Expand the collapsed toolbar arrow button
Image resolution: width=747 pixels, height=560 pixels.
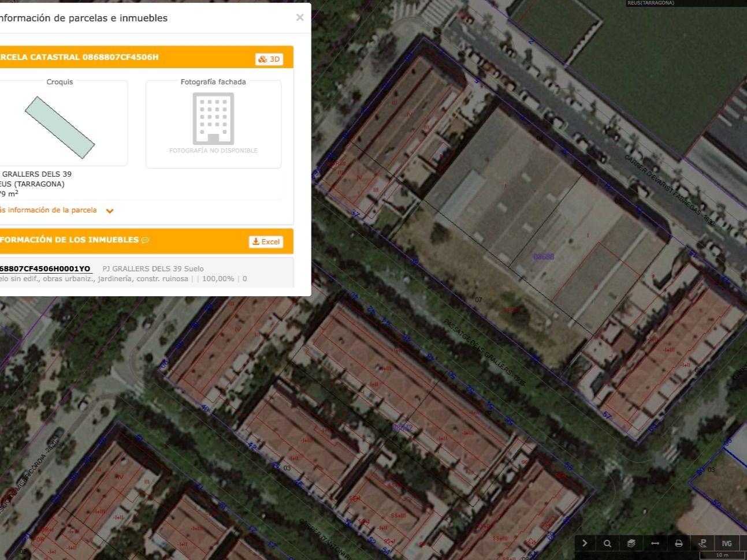pos(585,543)
